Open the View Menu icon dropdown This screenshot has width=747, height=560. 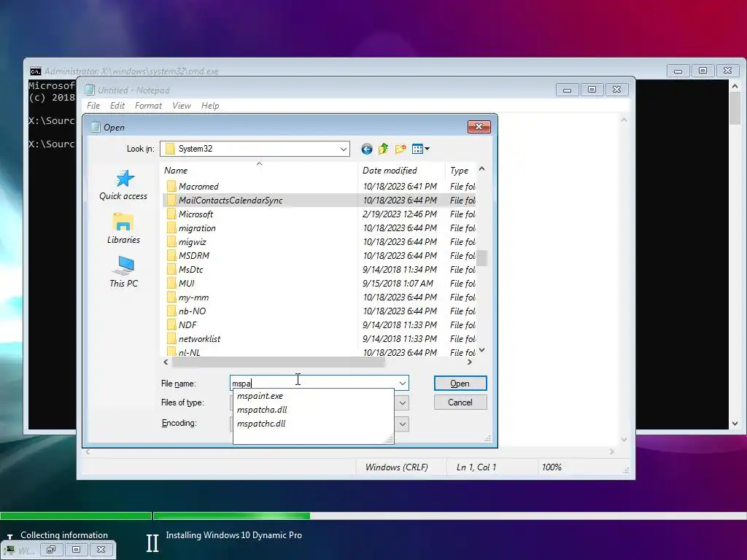click(x=421, y=149)
